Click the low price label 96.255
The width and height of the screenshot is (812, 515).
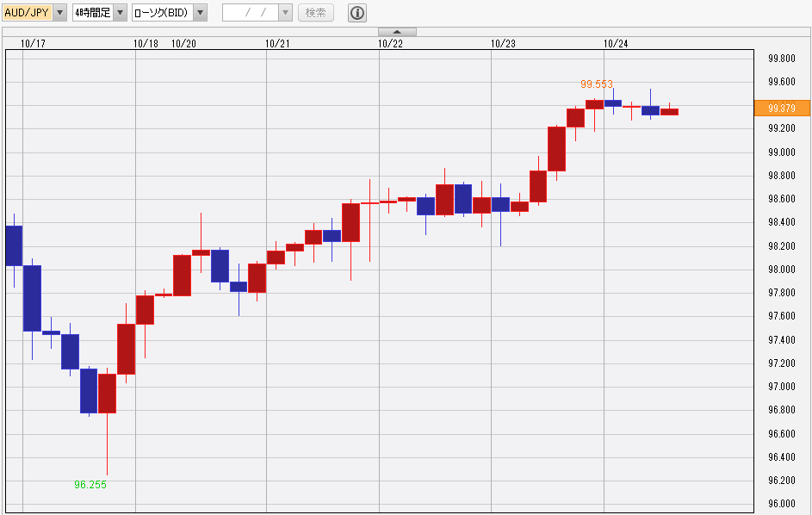tap(90, 485)
